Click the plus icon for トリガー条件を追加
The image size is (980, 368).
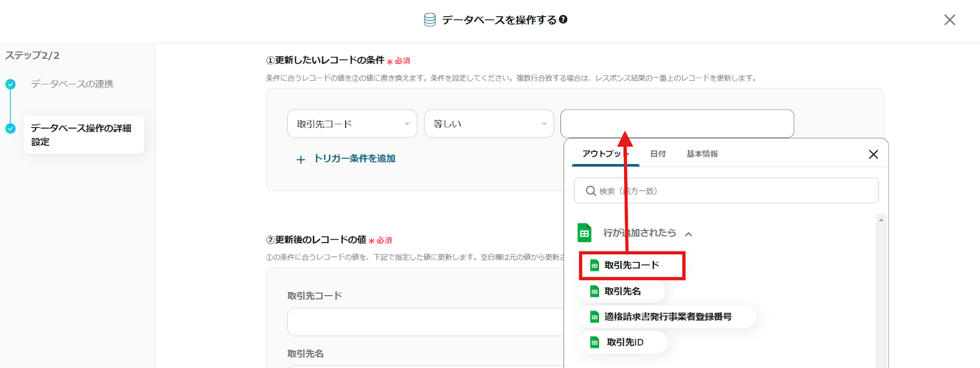(x=301, y=160)
